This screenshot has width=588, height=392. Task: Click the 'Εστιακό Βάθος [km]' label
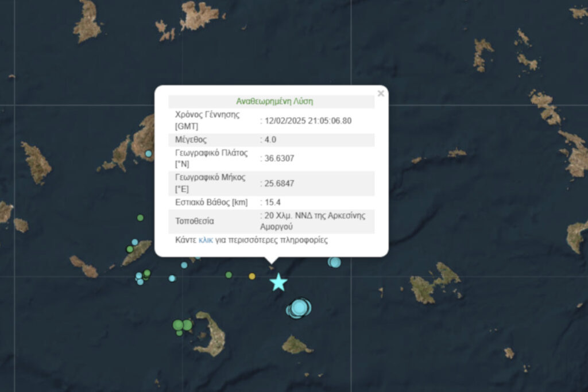click(211, 203)
